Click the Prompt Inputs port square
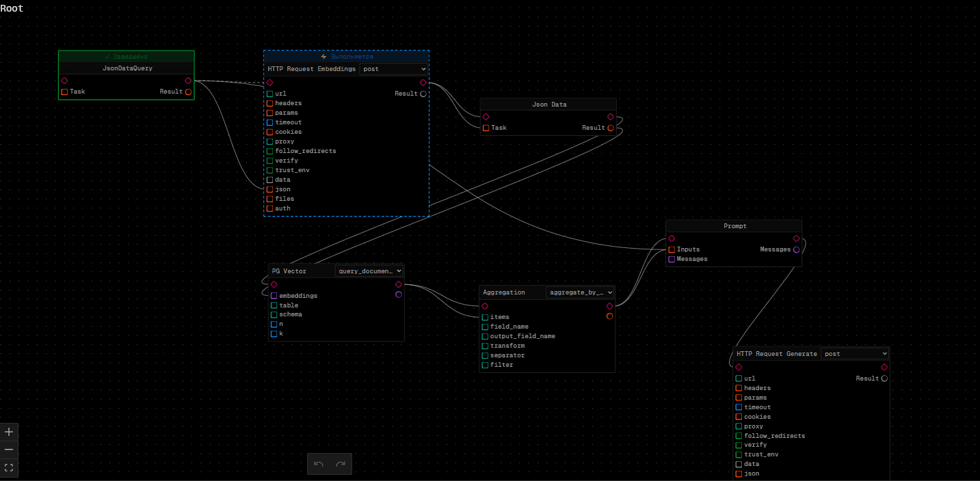Image resolution: width=980 pixels, height=481 pixels. tap(672, 249)
